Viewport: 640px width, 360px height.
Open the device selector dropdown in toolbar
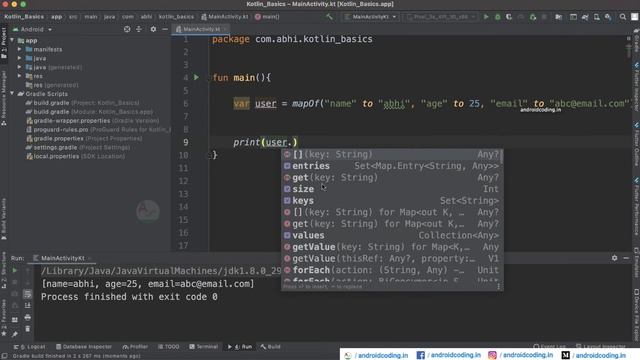click(442, 17)
